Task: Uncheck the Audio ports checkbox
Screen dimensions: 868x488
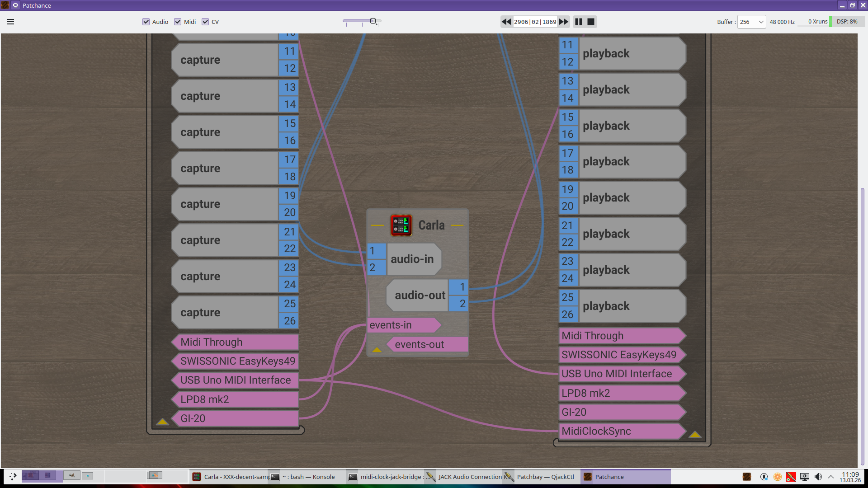Action: (146, 22)
